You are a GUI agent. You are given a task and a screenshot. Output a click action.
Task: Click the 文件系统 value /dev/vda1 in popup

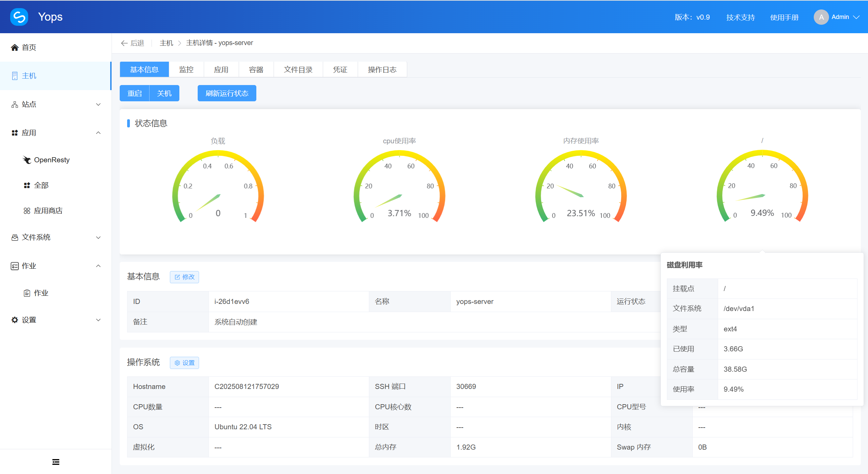(x=739, y=309)
